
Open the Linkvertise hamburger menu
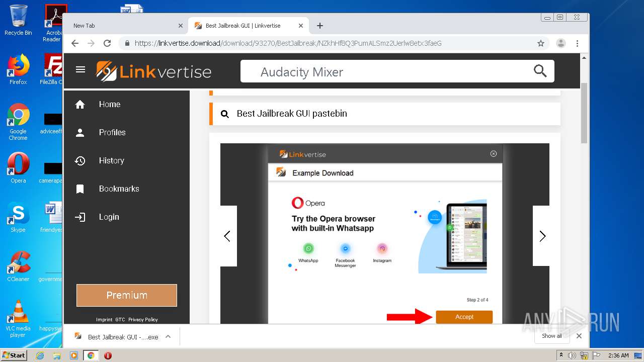tap(80, 69)
